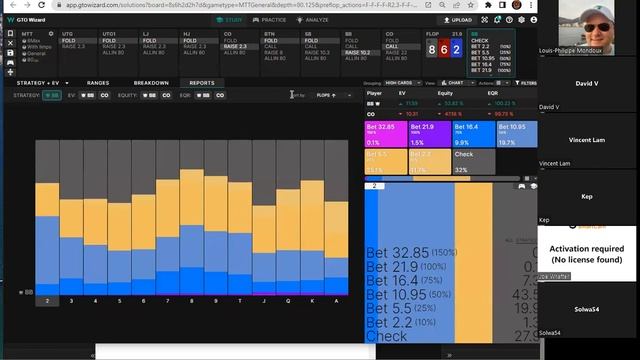Reload the GTO Wizard page
This screenshot has width=640, height=360.
[x=41, y=5]
